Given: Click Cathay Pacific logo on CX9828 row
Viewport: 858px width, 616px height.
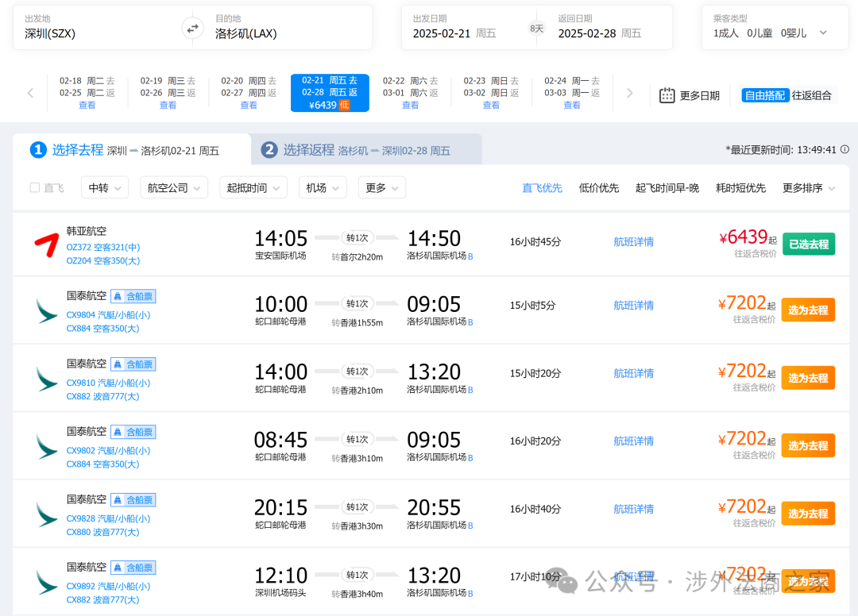Looking at the screenshot, I should (47, 514).
